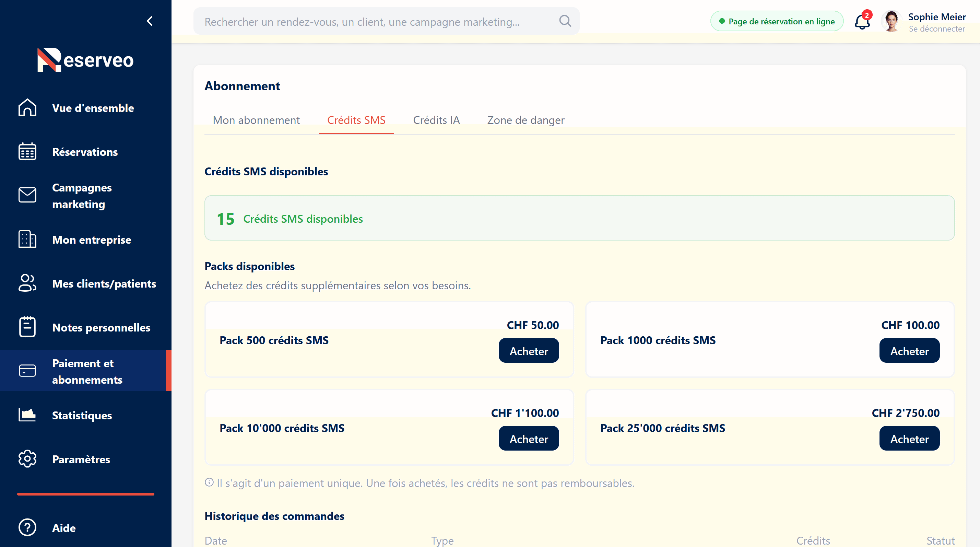The width and height of the screenshot is (980, 547).
Task: Open Page de réservation en ligne
Action: (x=777, y=21)
